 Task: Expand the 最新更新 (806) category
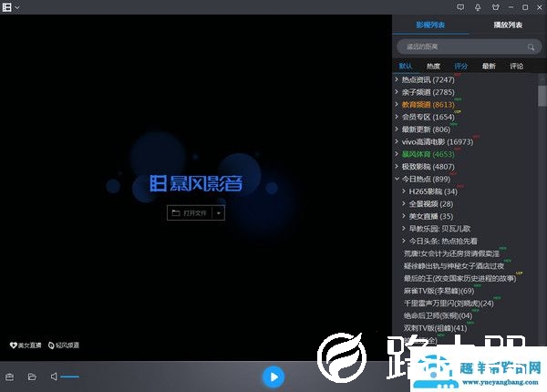point(397,129)
